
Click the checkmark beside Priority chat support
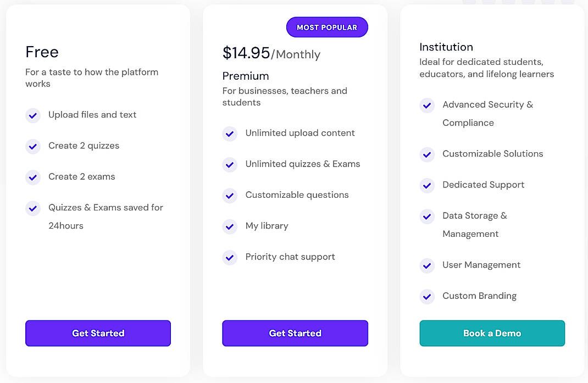(230, 258)
